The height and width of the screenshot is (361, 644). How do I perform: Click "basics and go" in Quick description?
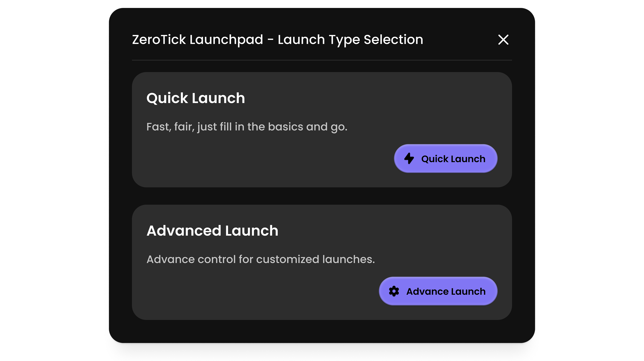pos(307,127)
